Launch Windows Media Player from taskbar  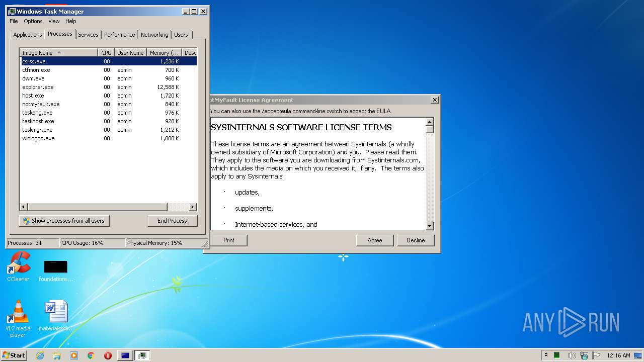point(74,355)
